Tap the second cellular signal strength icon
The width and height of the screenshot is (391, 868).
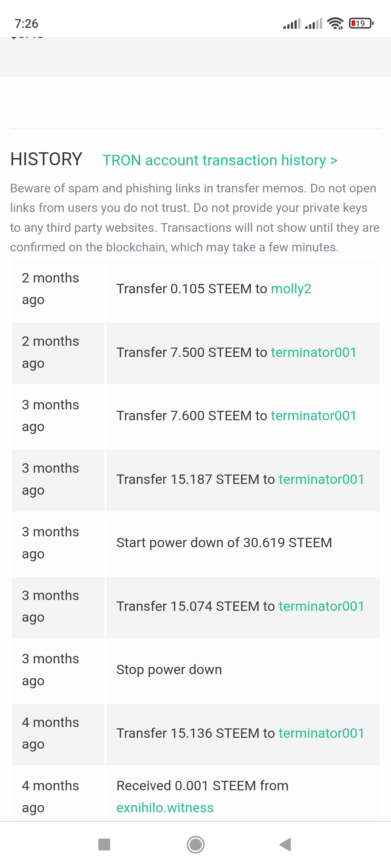314,24
